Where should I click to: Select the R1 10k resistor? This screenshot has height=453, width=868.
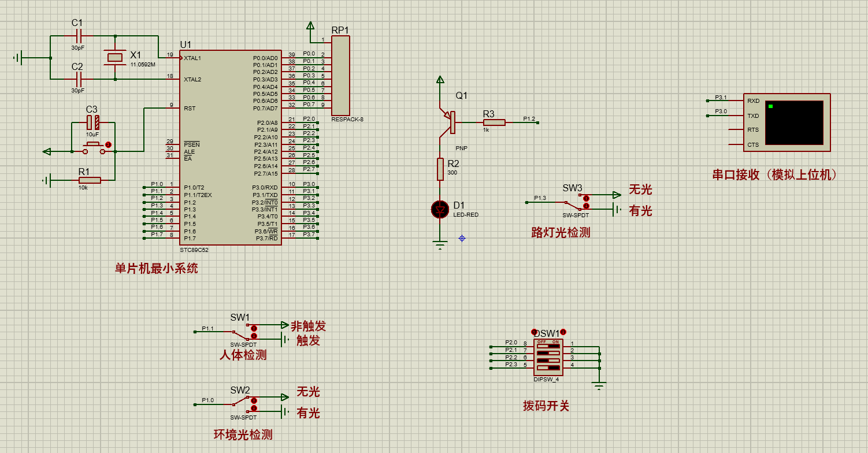[x=90, y=180]
